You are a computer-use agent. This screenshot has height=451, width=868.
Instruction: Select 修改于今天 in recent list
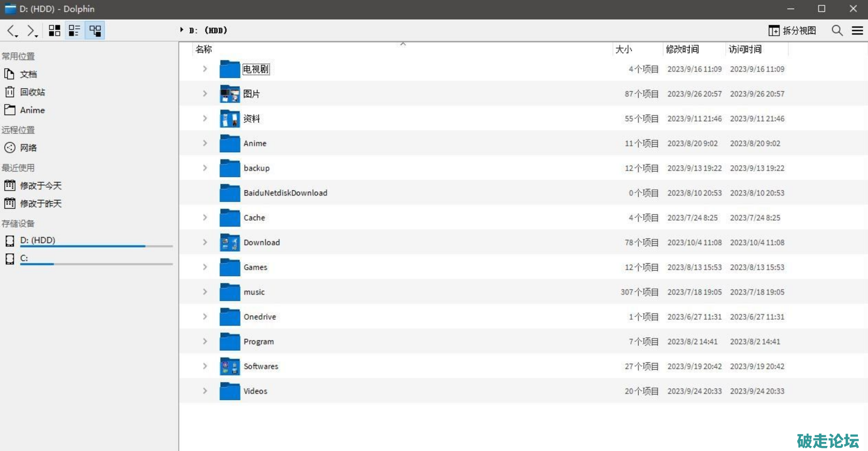40,186
